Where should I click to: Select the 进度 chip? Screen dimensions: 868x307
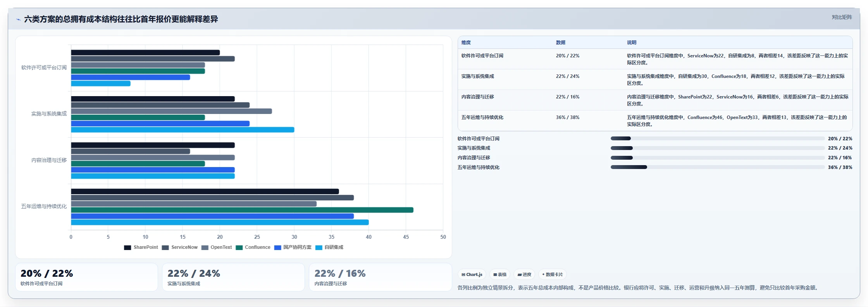pyautogui.click(x=524, y=274)
